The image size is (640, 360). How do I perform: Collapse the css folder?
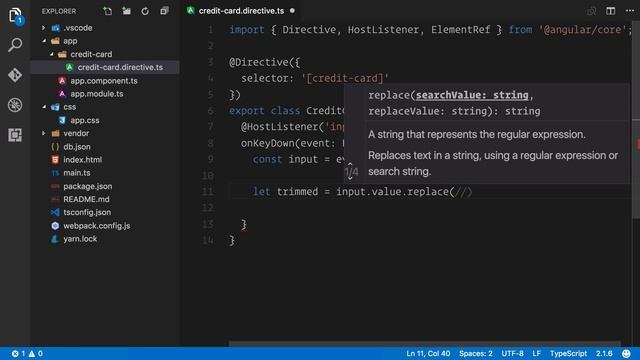[x=44, y=107]
